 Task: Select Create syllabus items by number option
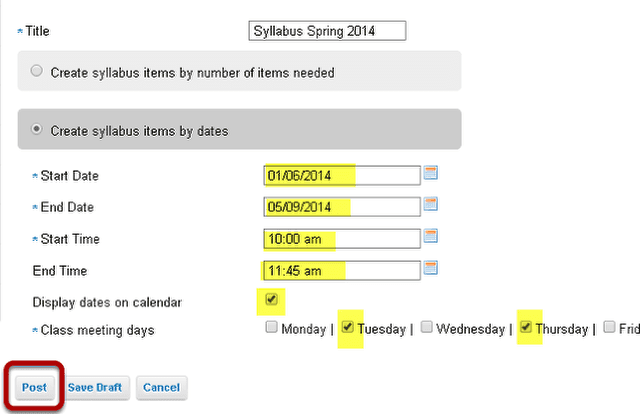[36, 71]
